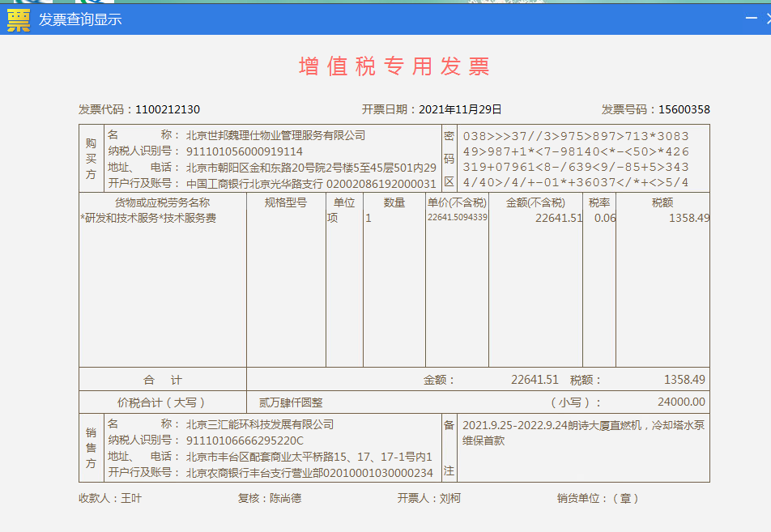Viewport: 771px width, 532px height.
Task: Select the 小写 total 24000.00
Action: pos(681,402)
